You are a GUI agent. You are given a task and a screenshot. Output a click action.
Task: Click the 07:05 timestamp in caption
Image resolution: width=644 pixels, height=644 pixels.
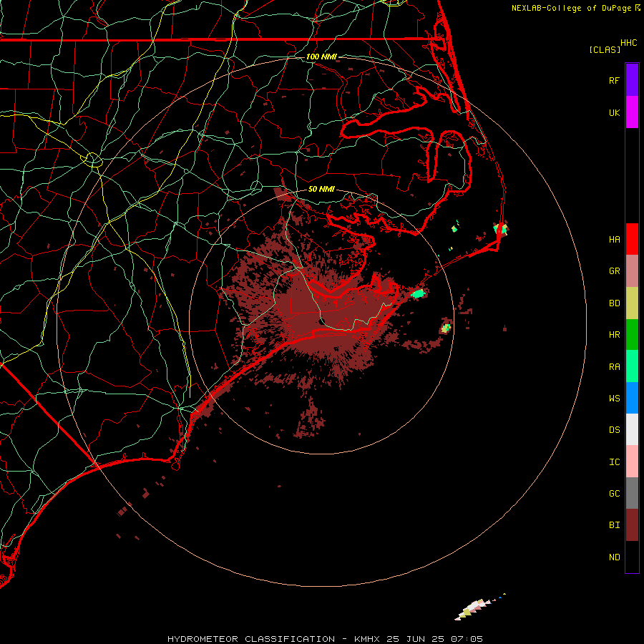467,639
